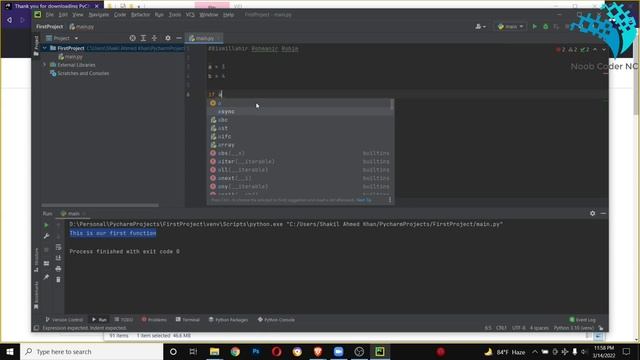Open Python Packages tool window
The image size is (640, 360).
click(x=228, y=320)
